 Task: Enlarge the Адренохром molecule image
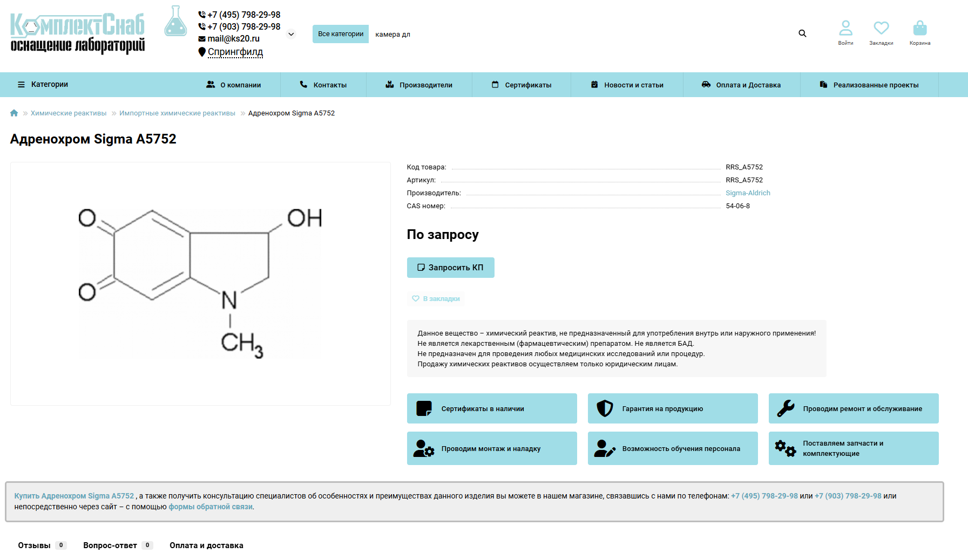[x=200, y=284]
